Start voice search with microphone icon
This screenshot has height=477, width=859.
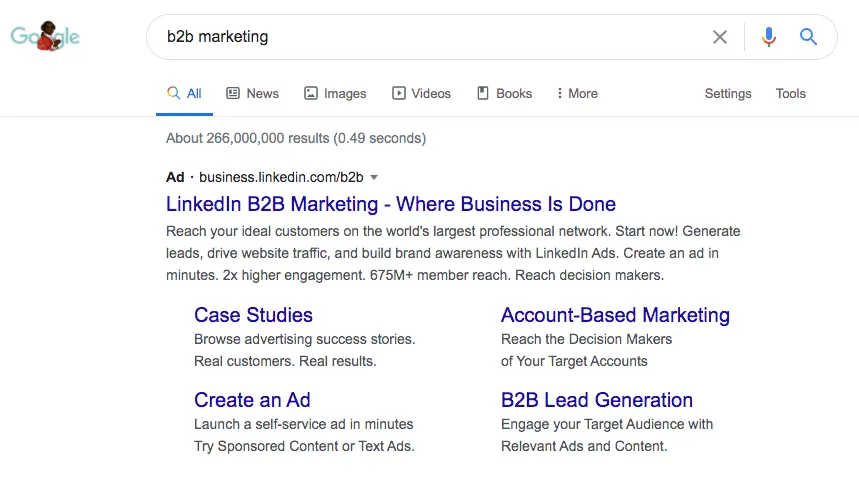pyautogui.click(x=768, y=37)
